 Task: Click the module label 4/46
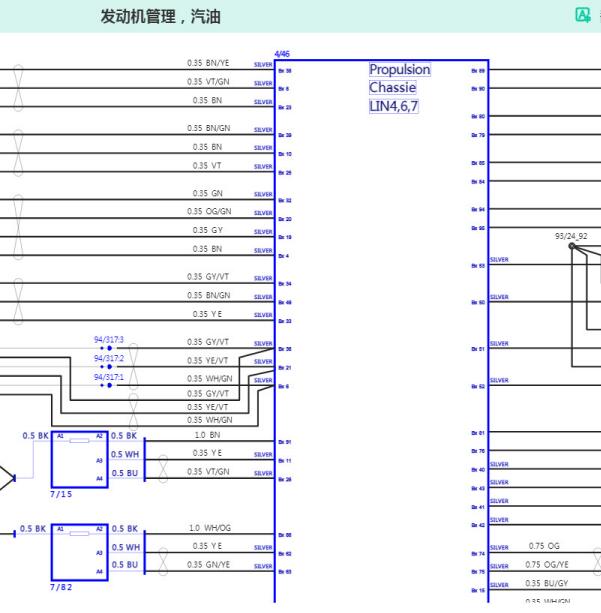click(x=282, y=54)
